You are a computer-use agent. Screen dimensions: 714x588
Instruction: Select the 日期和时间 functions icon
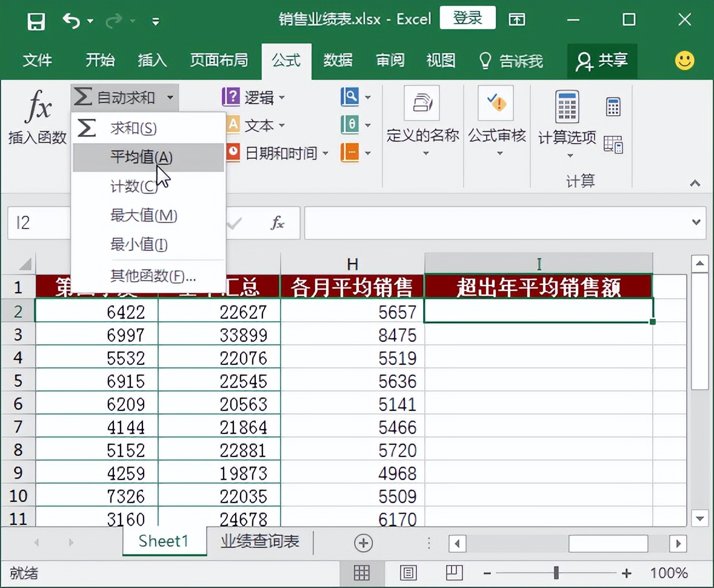pos(233,153)
